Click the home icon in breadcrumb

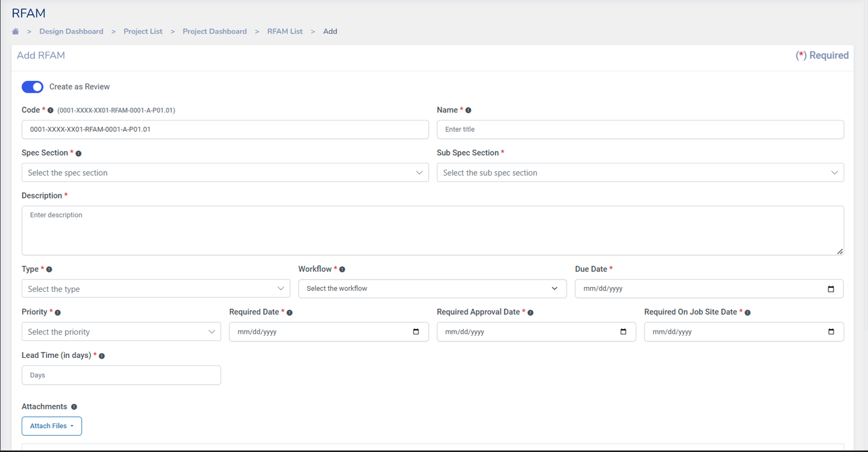click(15, 31)
